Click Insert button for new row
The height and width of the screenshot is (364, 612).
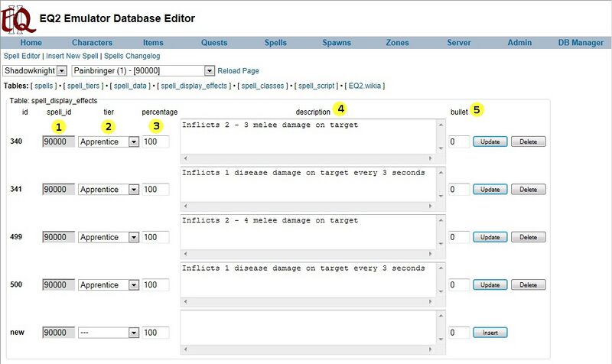[x=490, y=333]
